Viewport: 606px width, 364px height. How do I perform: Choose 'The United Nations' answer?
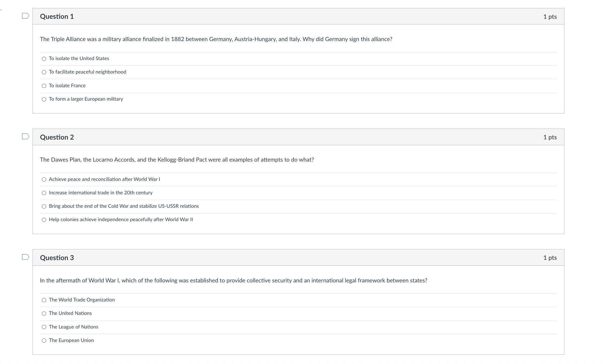click(44, 314)
